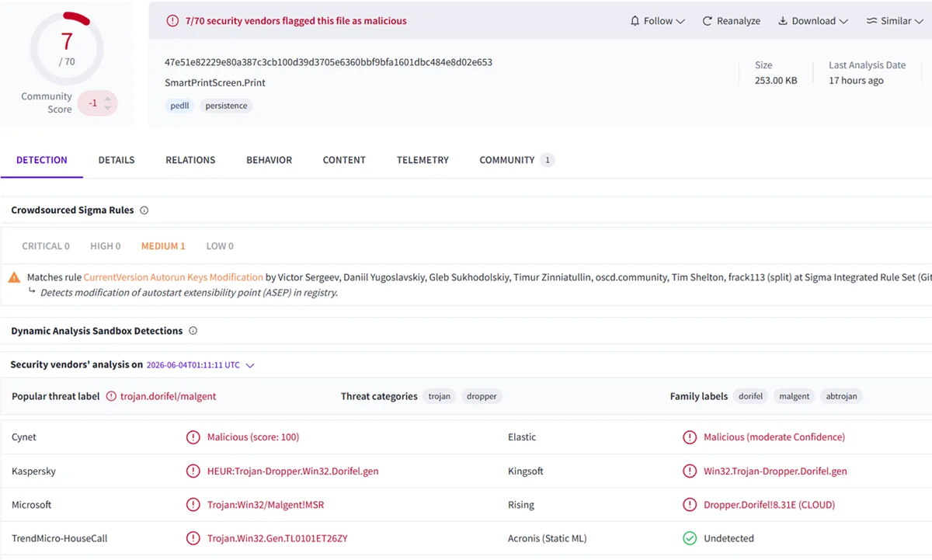Open the Follow dropdown
This screenshot has width=932, height=560.
[x=657, y=21]
